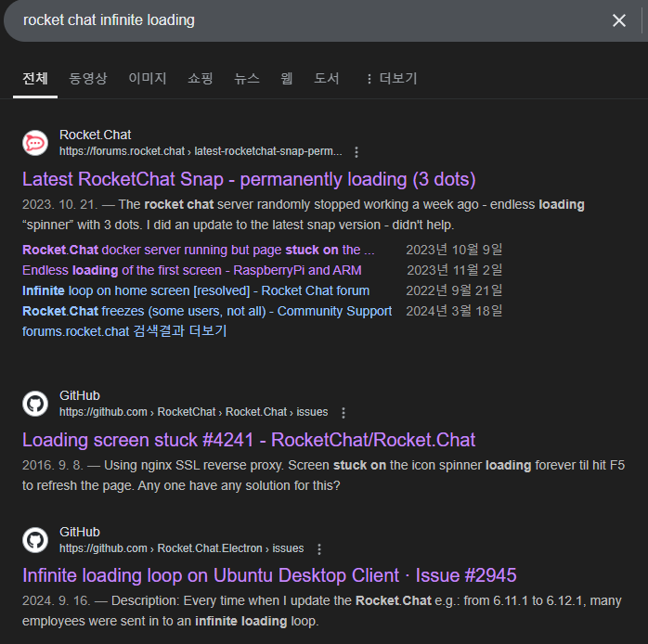Click the date 2024년 3월 18일
The image size is (648, 644).
454,311
